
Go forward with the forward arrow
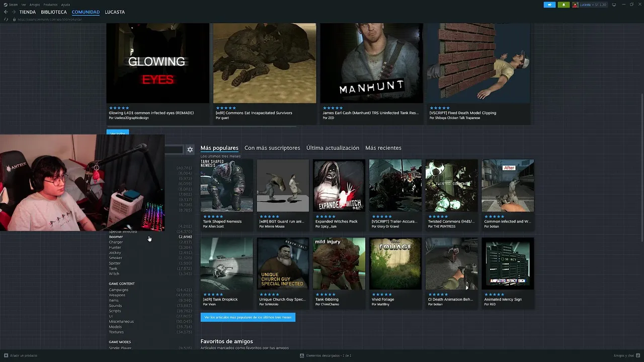[x=13, y=12]
